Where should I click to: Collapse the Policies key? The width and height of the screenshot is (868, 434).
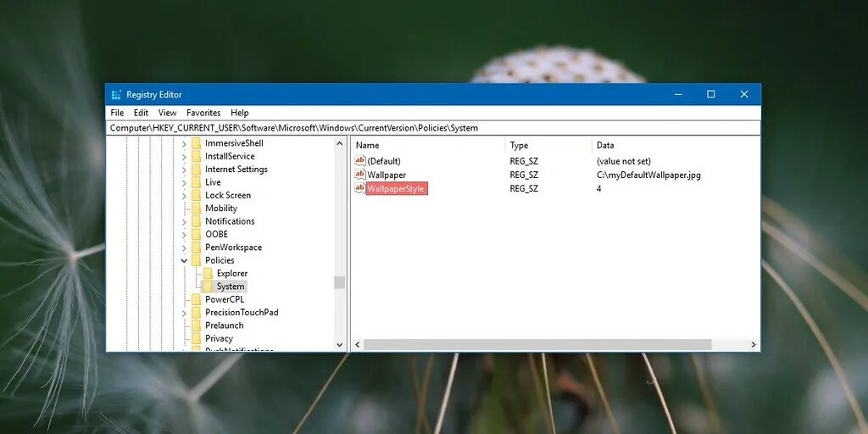[184, 260]
